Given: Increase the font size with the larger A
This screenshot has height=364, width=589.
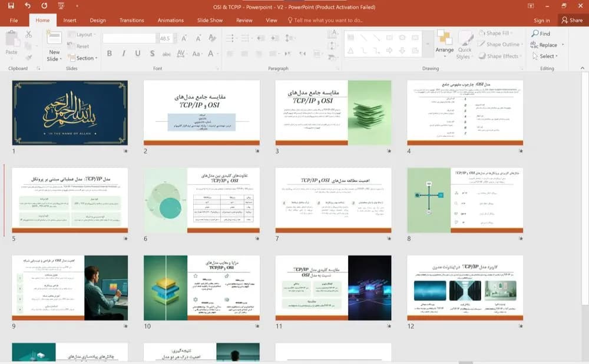Looking at the screenshot, I should click(x=184, y=38).
